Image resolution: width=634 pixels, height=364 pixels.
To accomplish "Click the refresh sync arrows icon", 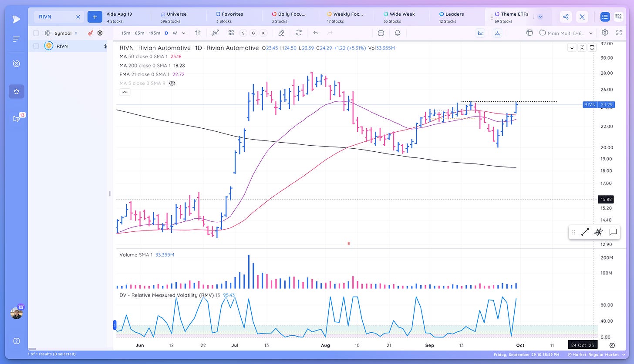I will click(299, 33).
